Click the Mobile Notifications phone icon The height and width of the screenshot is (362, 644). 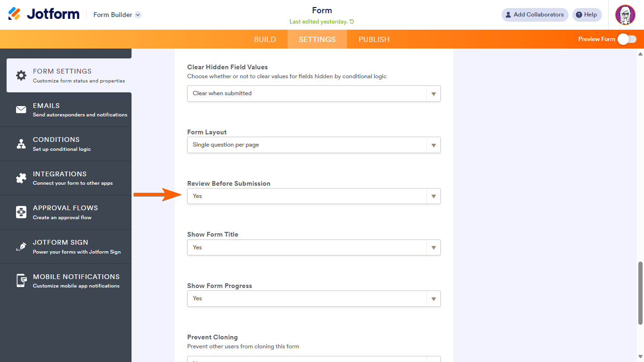point(21,281)
